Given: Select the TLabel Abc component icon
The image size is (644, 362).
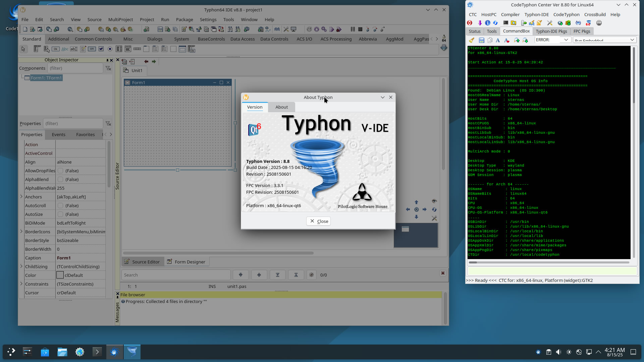Looking at the screenshot, I should coord(65,49).
